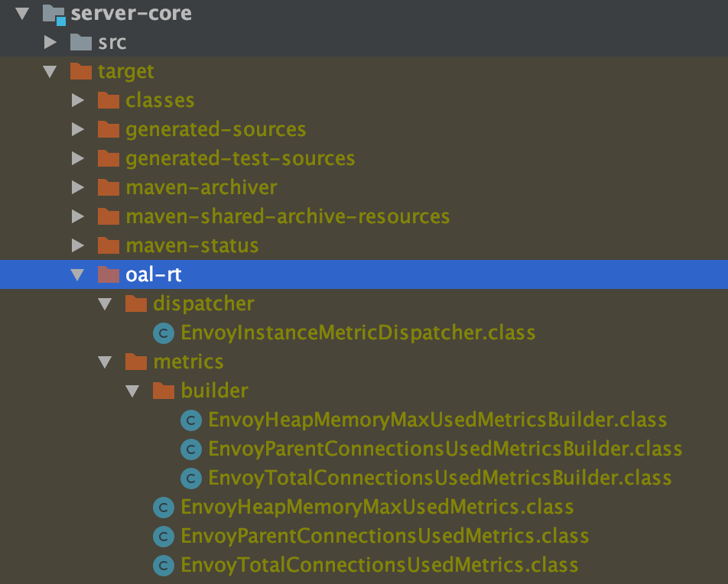
Task: Click the generated-test-sources folder icon
Action: [109, 158]
